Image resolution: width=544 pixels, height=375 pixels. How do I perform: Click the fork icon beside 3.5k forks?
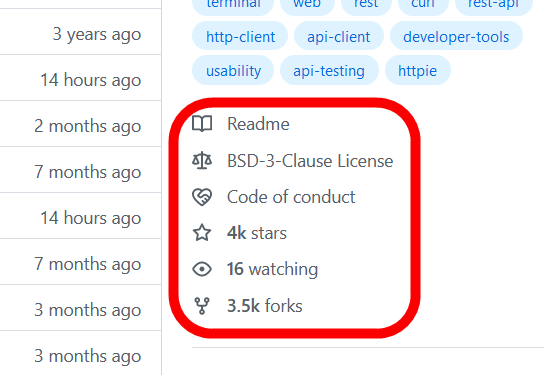click(x=202, y=306)
